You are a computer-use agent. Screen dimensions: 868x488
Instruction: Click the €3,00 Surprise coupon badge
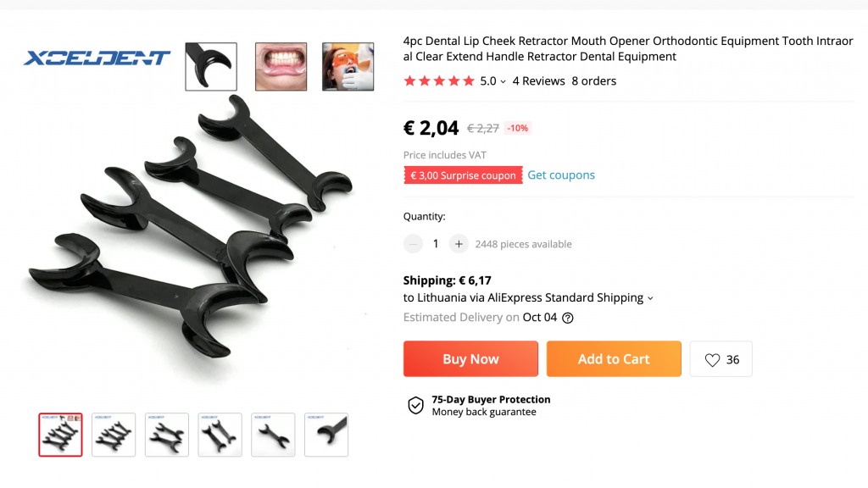tap(463, 175)
